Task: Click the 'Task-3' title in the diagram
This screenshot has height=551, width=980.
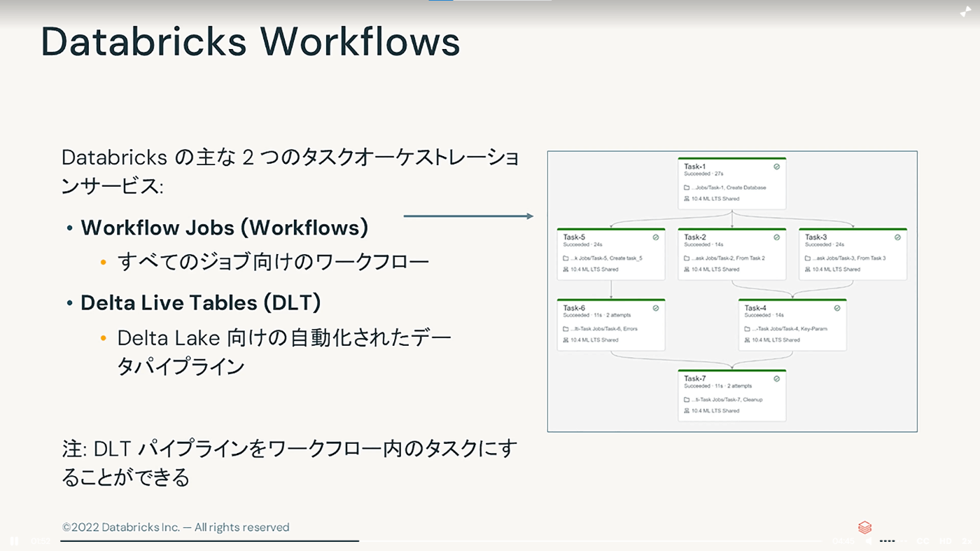Action: (816, 237)
